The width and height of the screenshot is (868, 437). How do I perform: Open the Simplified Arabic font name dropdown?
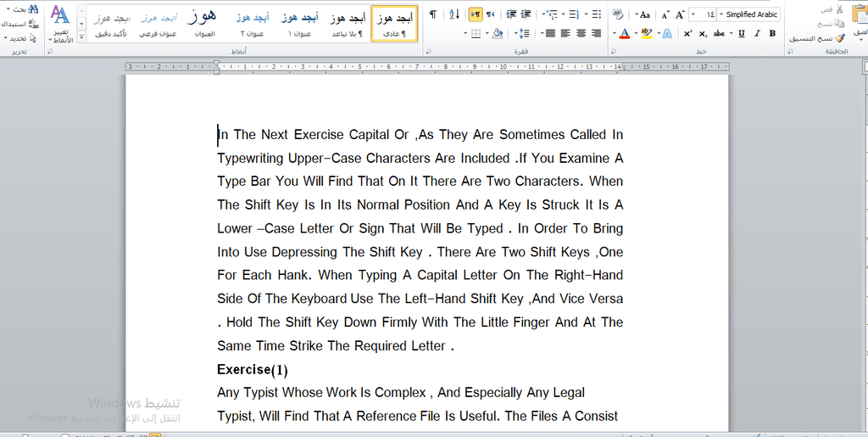[x=721, y=14]
